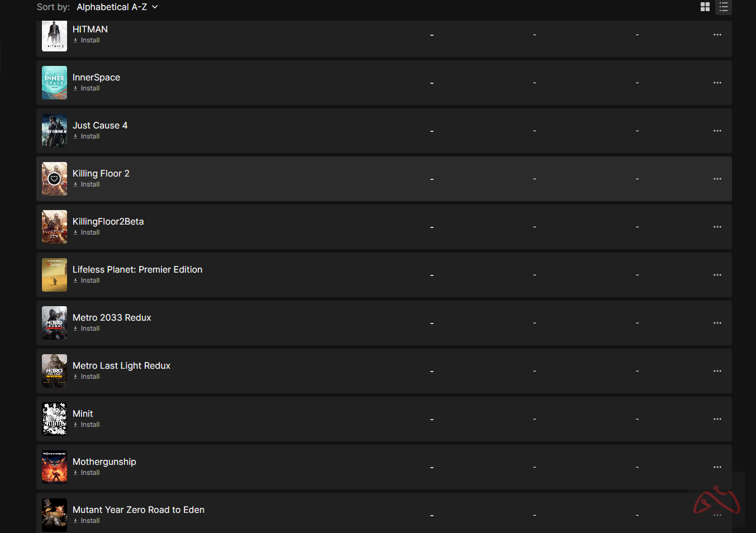Open more options for Killing Floor 2

(717, 179)
